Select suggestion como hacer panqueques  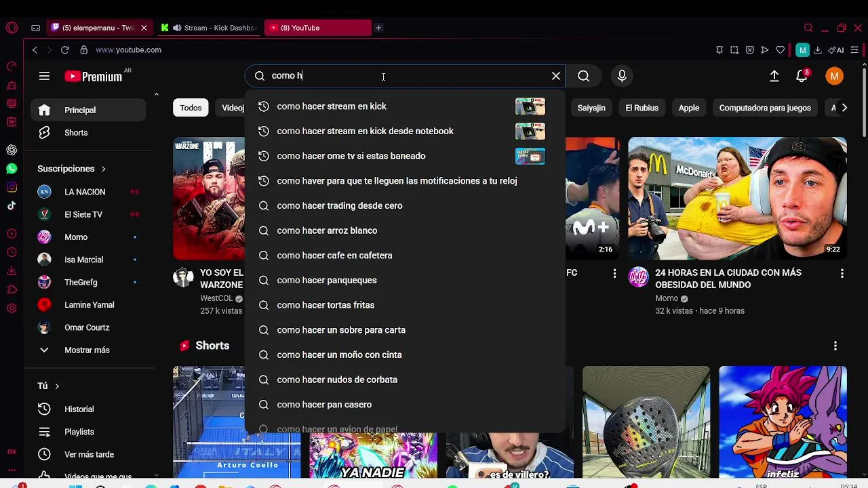404,280
